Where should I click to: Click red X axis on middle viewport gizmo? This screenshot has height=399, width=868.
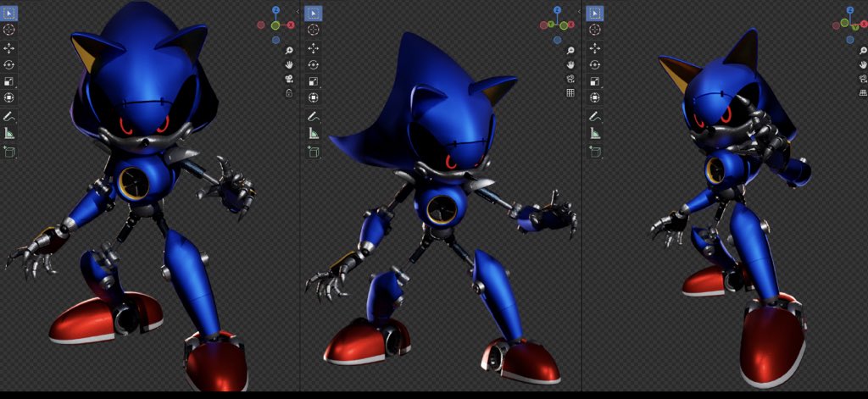pos(571,25)
